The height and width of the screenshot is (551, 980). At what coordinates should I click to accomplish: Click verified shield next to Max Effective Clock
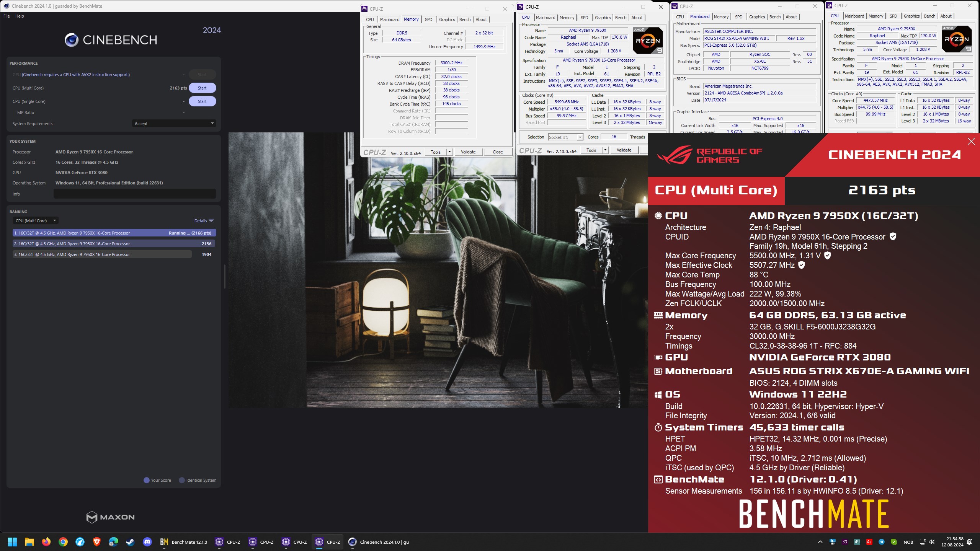802,265
